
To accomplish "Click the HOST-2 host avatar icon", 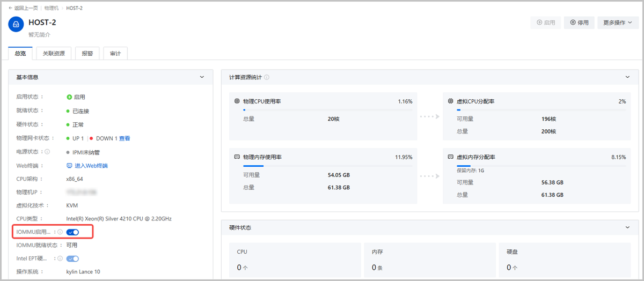I will (x=16, y=25).
